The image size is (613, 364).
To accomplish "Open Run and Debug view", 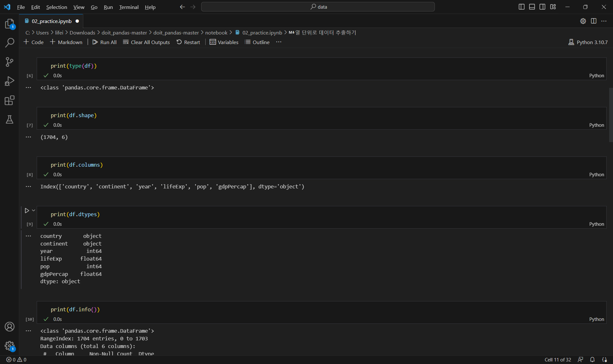I will (10, 81).
